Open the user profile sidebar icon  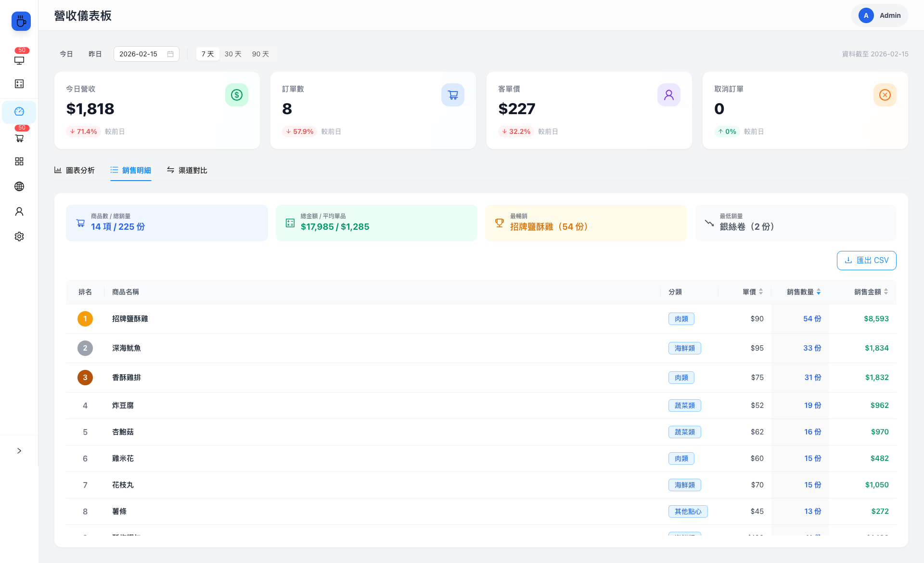pos(19,211)
